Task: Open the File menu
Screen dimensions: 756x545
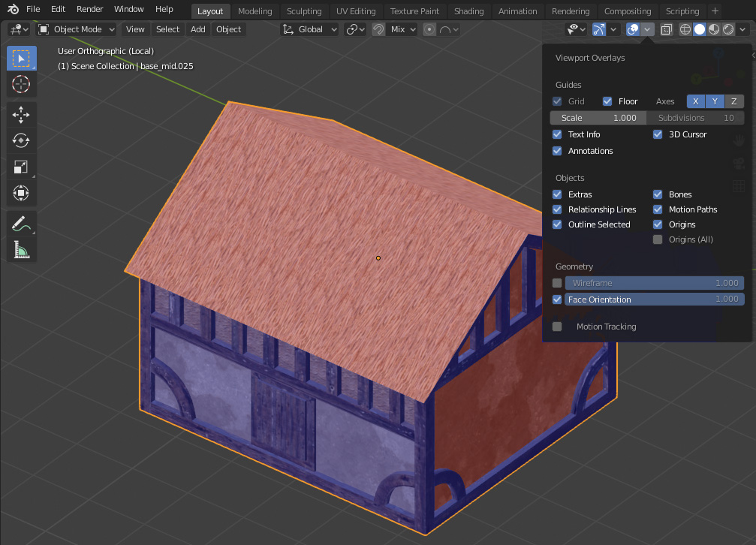Action: (33, 9)
